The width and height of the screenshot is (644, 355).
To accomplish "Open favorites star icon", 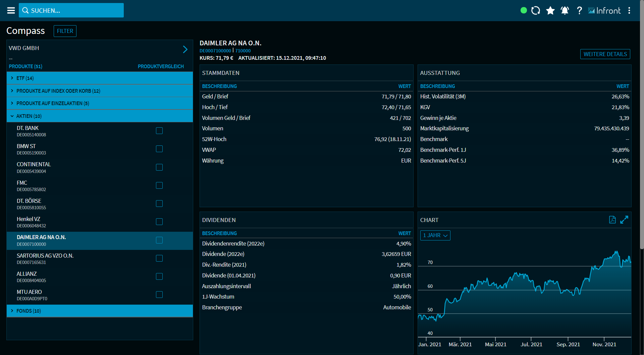I will (550, 10).
